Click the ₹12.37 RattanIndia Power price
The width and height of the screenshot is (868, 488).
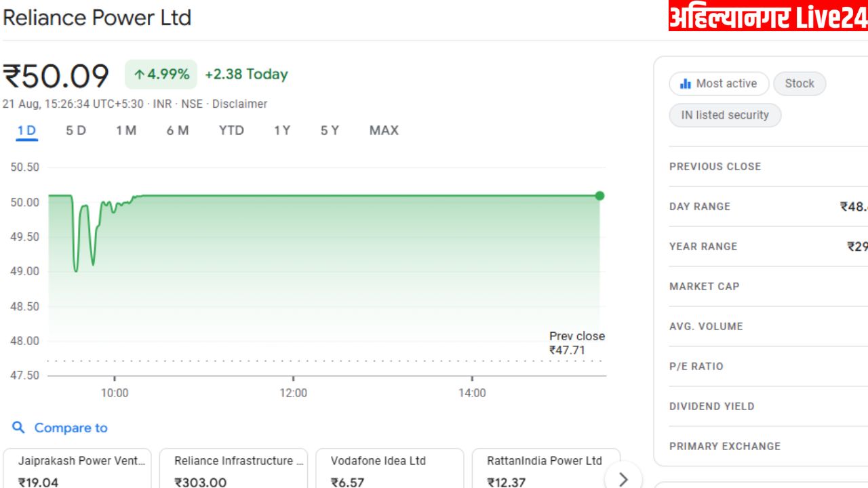(x=507, y=482)
